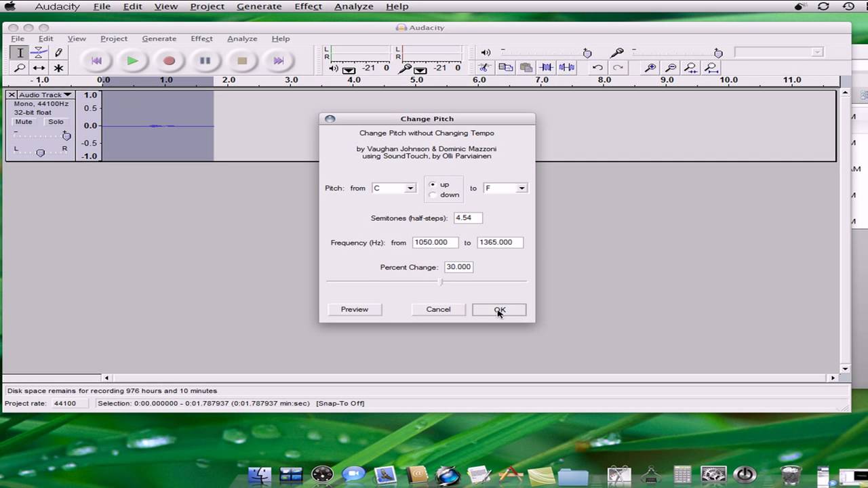Click the Undo arrow icon
The width and height of the screenshot is (868, 488).
pos(597,67)
